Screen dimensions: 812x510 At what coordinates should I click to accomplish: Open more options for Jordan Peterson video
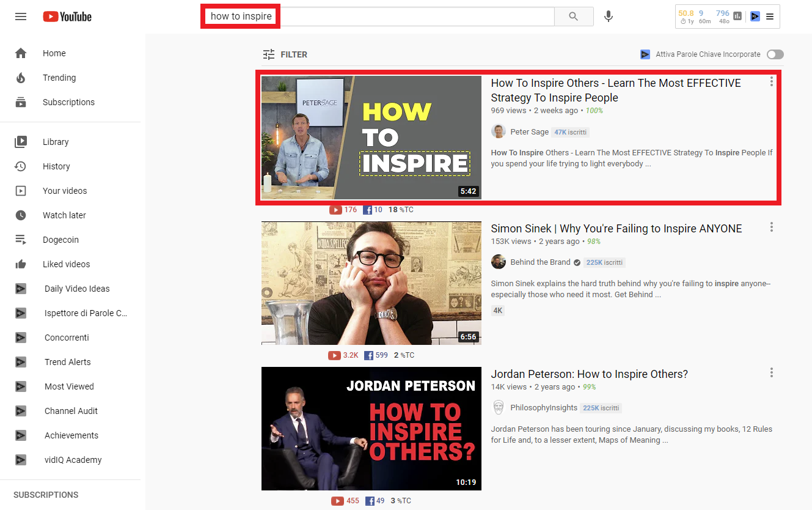pos(772,372)
